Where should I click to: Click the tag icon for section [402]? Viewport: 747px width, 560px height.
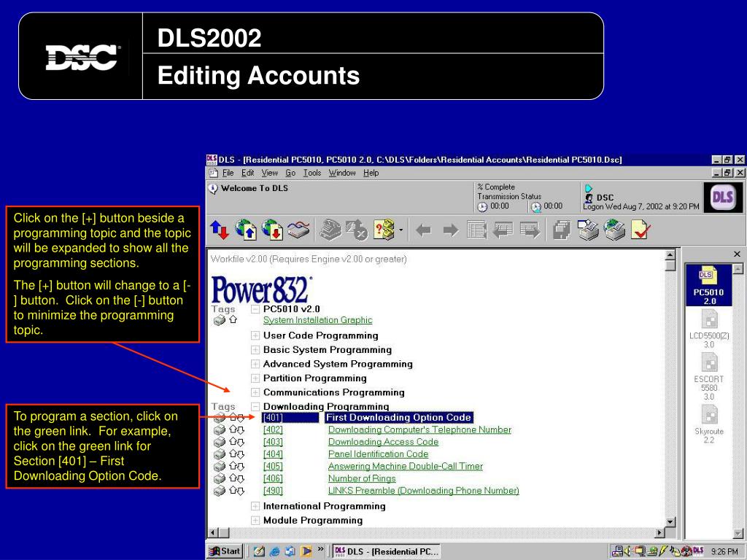(219, 430)
